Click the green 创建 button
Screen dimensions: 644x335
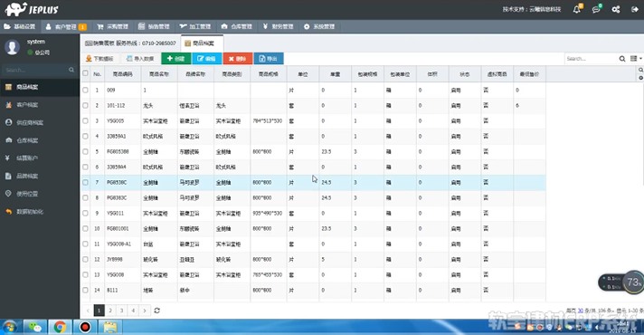(x=176, y=59)
